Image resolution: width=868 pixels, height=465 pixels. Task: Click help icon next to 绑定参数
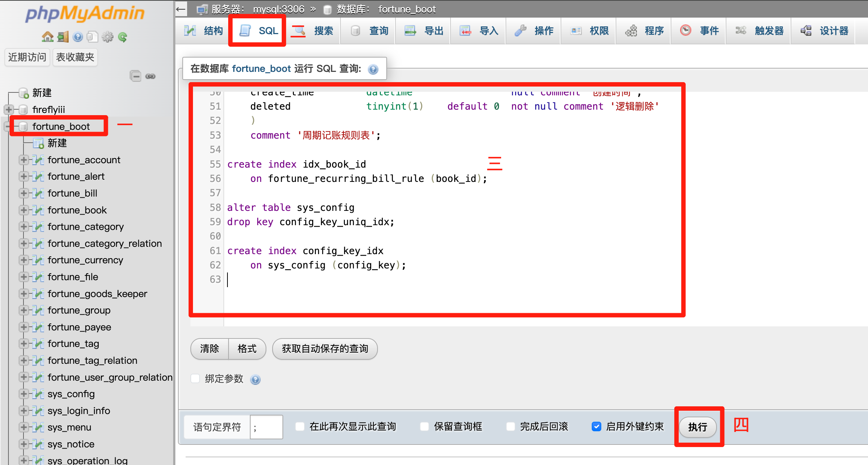pos(255,379)
